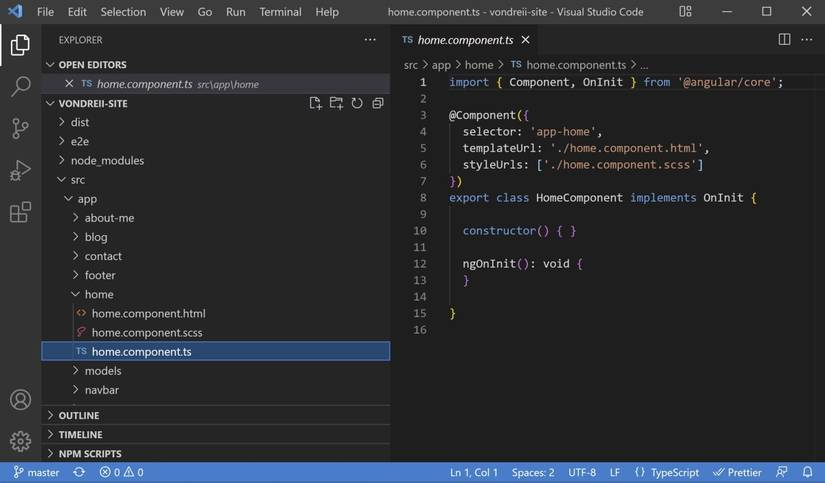825x483 pixels.
Task: Select home.component.ts in file tree
Action: click(216, 351)
